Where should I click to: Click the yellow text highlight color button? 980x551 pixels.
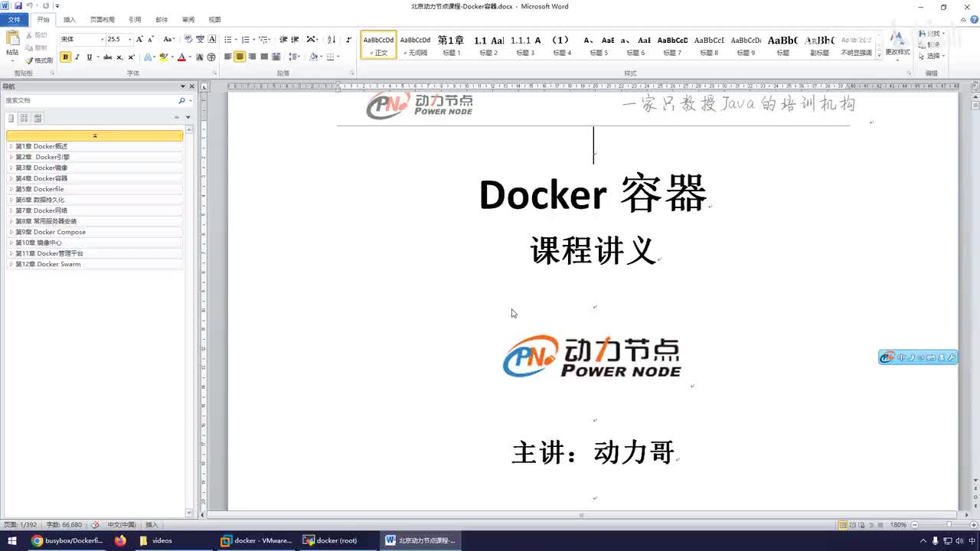163,57
